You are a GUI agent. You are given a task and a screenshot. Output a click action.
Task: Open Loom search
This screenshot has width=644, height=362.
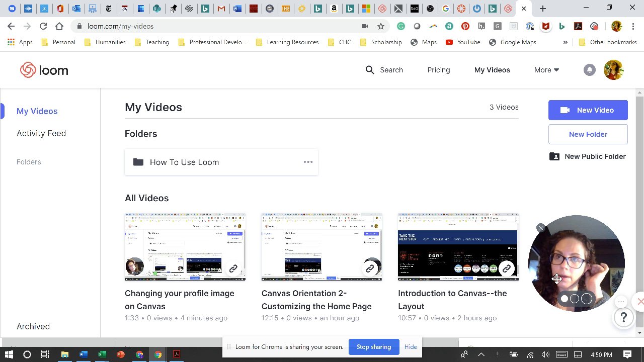pos(384,70)
